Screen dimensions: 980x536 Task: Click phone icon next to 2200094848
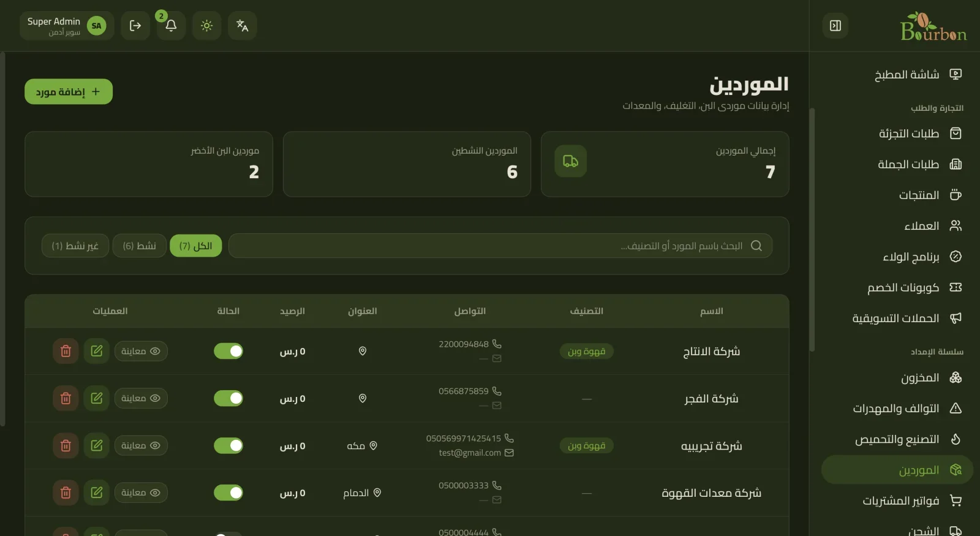click(497, 344)
